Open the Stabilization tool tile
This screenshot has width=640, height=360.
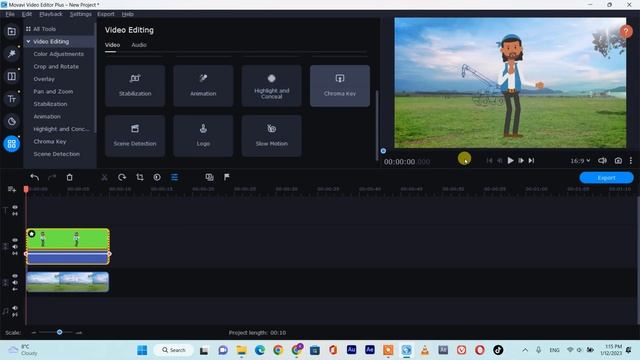tap(135, 86)
